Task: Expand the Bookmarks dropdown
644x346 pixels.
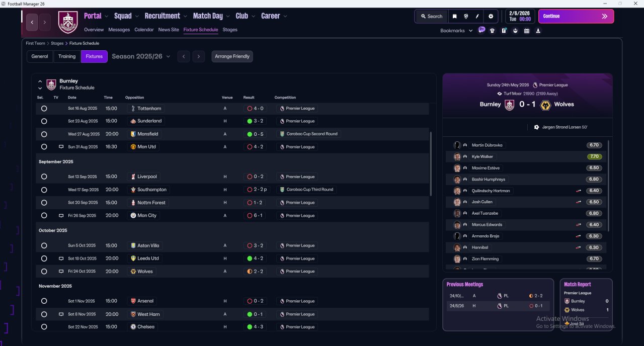Action: [x=456, y=31]
